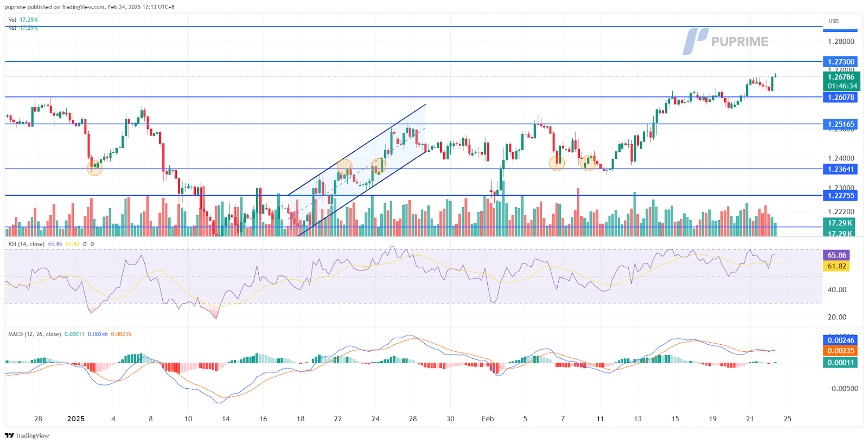Click the 1.24000 price axis value
This screenshot has height=444, width=868.
point(841,158)
